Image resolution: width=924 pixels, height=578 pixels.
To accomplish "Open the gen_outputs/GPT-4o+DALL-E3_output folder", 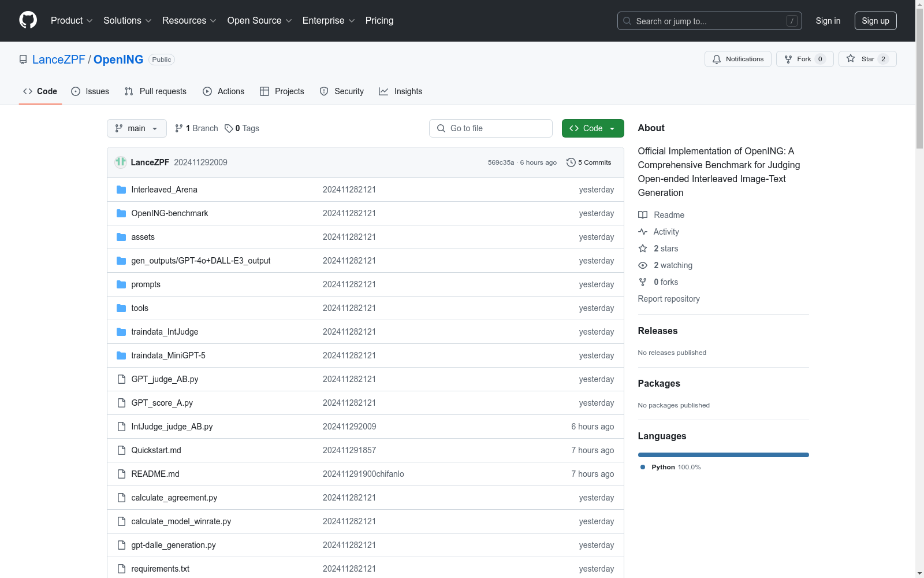I will point(201,261).
